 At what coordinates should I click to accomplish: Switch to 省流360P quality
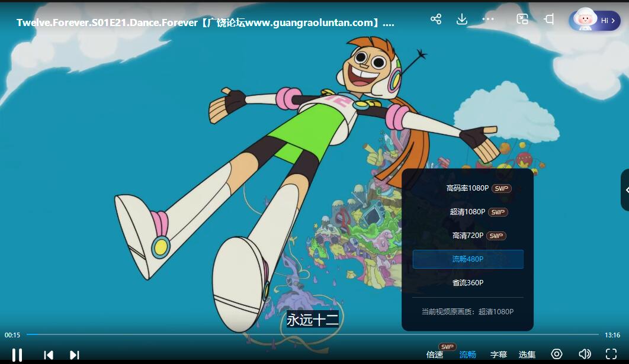[468, 283]
